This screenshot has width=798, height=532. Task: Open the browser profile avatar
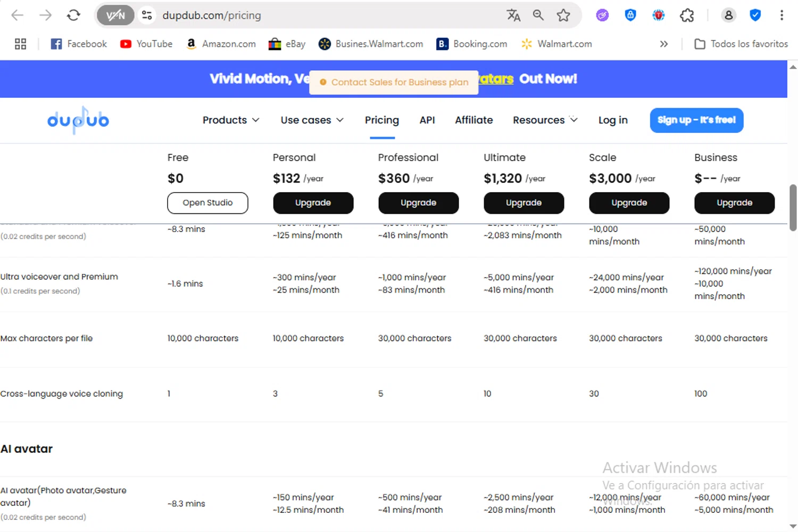728,15
